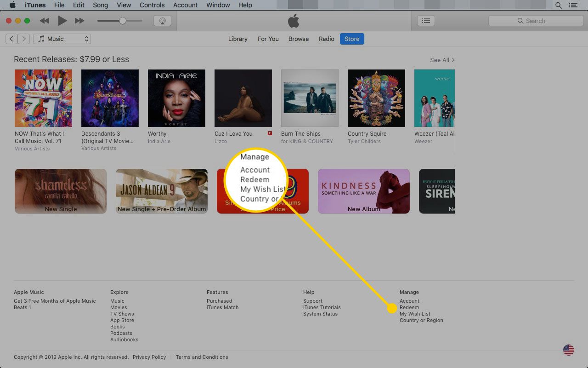
Task: Click Get 3 Free Months of Apple Music
Action: pyautogui.click(x=55, y=301)
